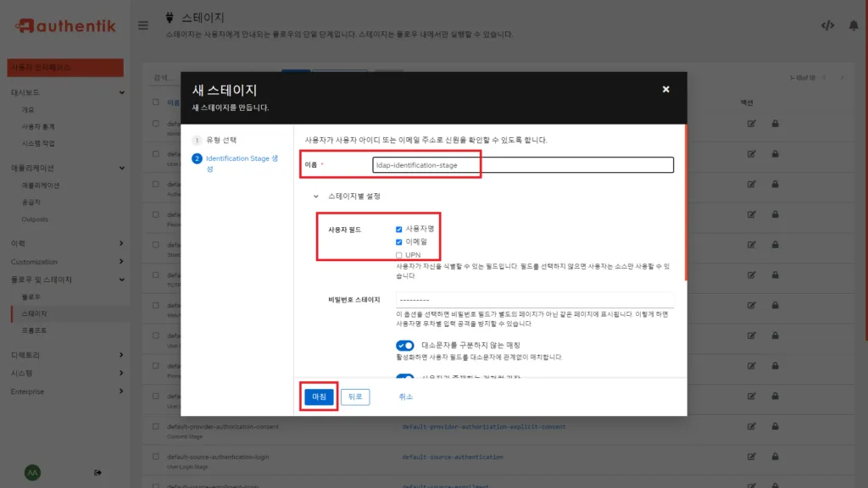Open the API browser </> icon
868x488 pixels.
coord(828,26)
